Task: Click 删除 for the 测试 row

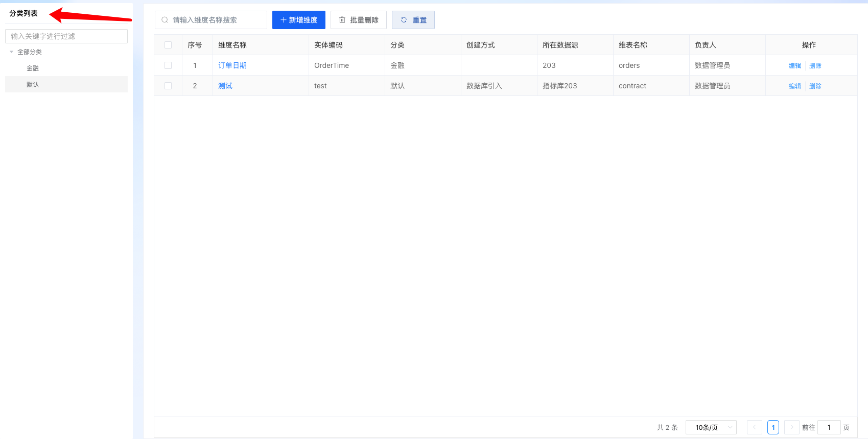Action: 815,86
